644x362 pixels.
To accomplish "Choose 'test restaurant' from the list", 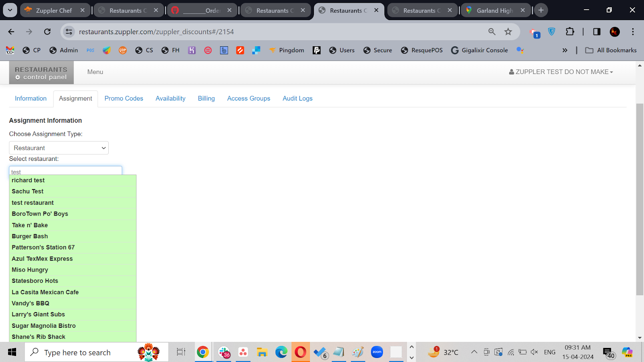I will tap(73, 203).
